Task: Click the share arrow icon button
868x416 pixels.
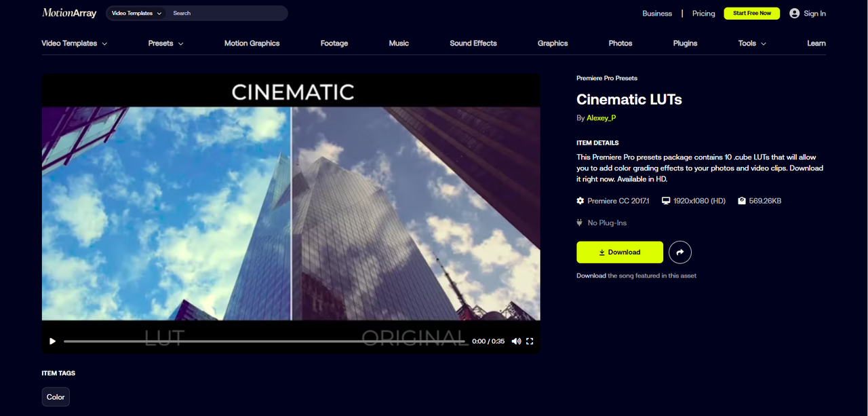Action: 679,252
